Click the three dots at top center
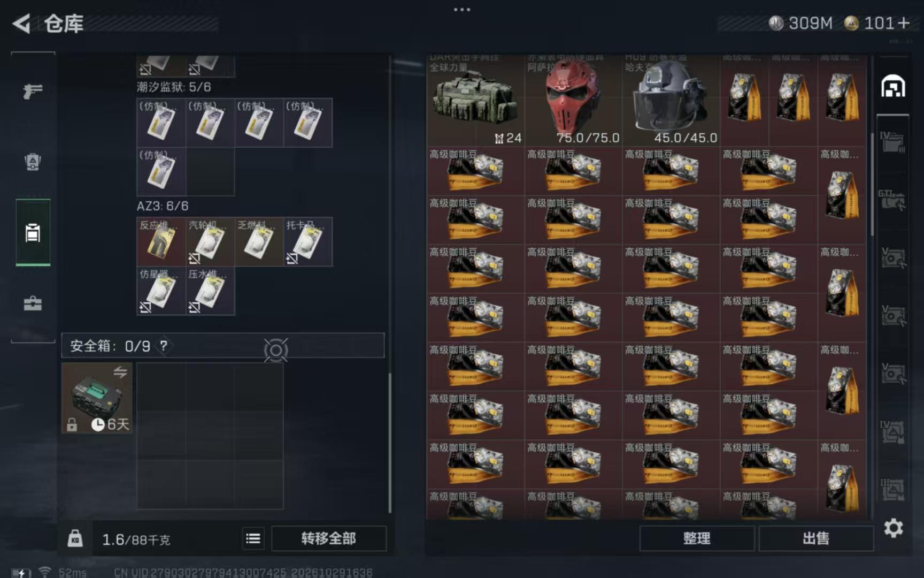Viewport: 924px width, 578px height. [462, 10]
